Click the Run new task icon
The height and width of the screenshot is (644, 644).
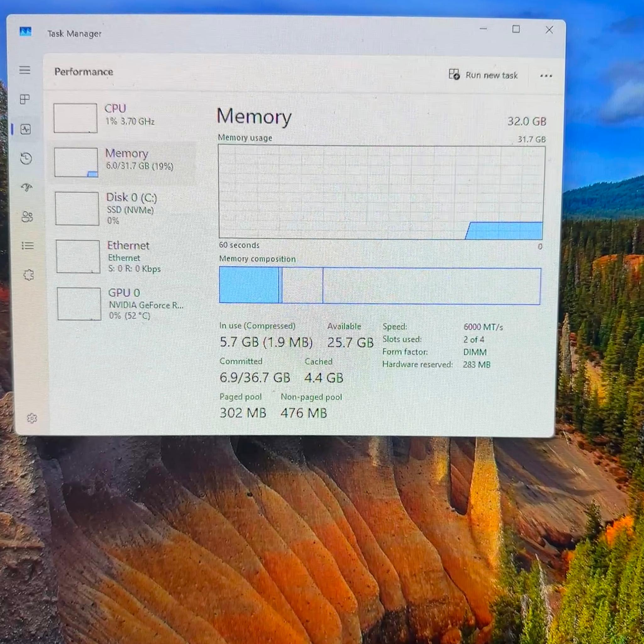pyautogui.click(x=454, y=74)
